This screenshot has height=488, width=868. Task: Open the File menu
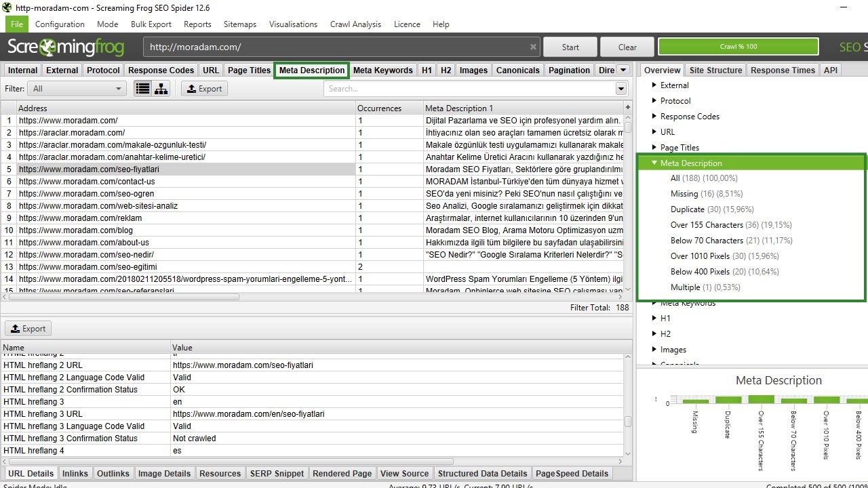[x=17, y=24]
